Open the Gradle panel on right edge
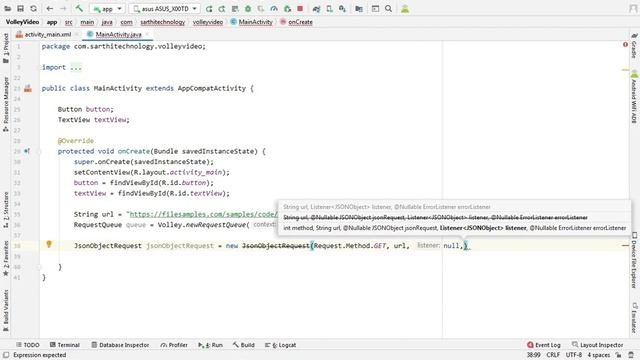Viewport: 640px width, 360px height. 634,47
